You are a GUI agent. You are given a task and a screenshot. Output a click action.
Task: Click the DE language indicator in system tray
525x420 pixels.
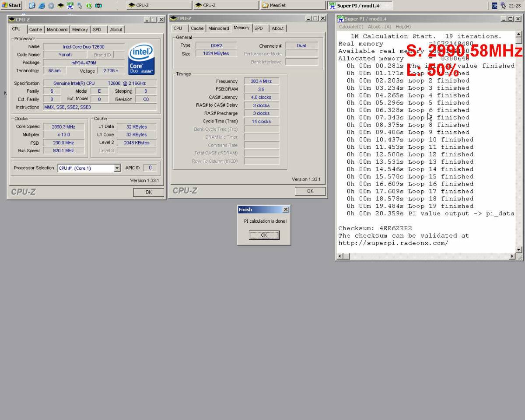pyautogui.click(x=495, y=6)
